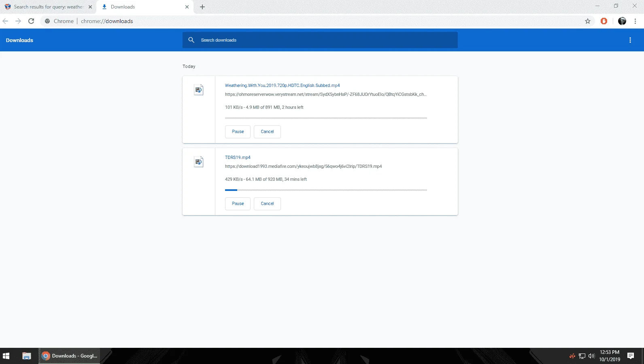644x364 pixels.
Task: Click the browser forward arrow
Action: point(18,21)
